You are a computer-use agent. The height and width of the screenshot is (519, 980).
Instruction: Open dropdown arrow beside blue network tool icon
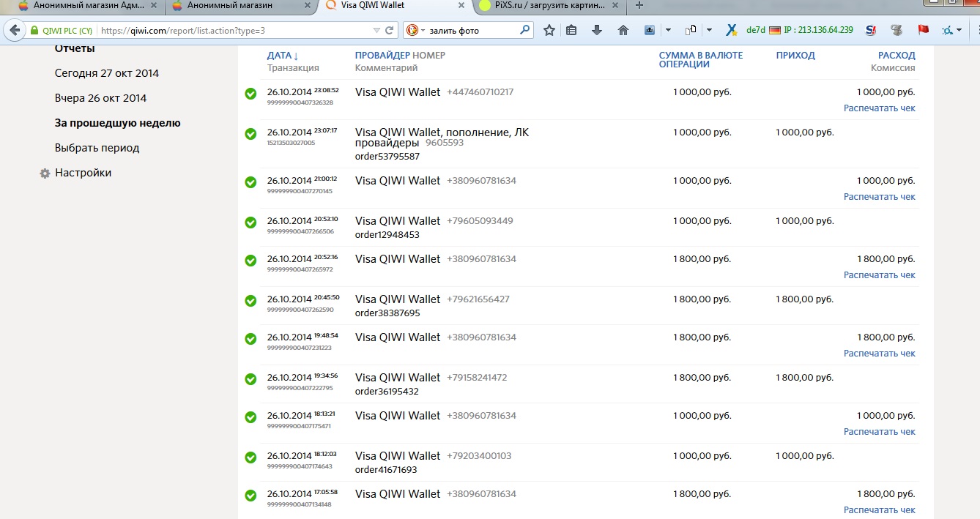[x=959, y=31]
